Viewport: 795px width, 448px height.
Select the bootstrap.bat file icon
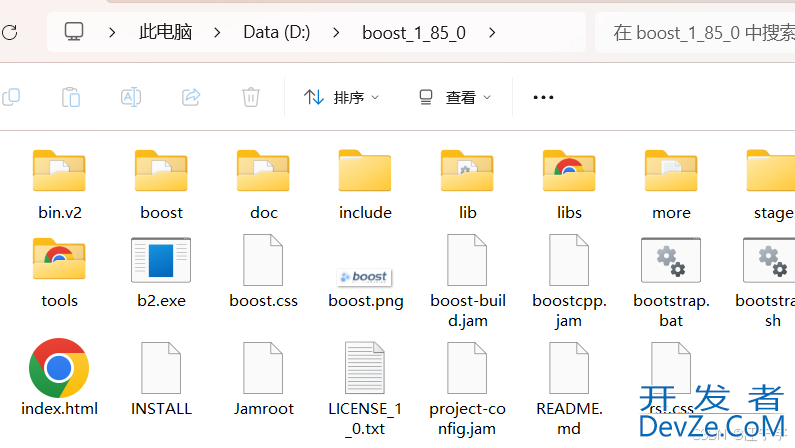click(671, 259)
